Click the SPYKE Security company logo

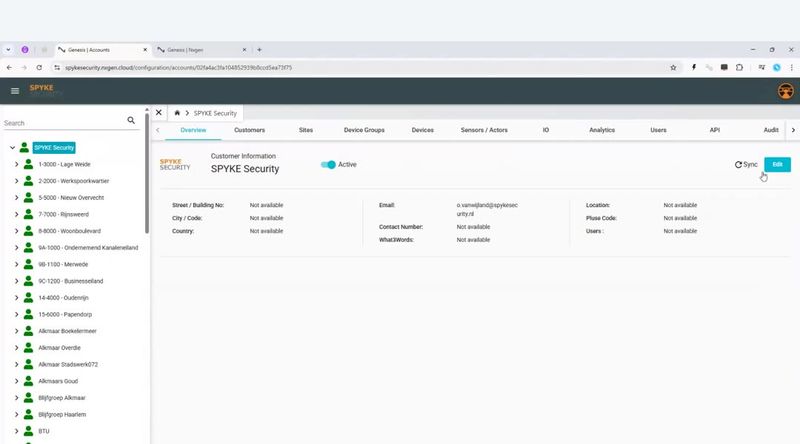coord(175,164)
